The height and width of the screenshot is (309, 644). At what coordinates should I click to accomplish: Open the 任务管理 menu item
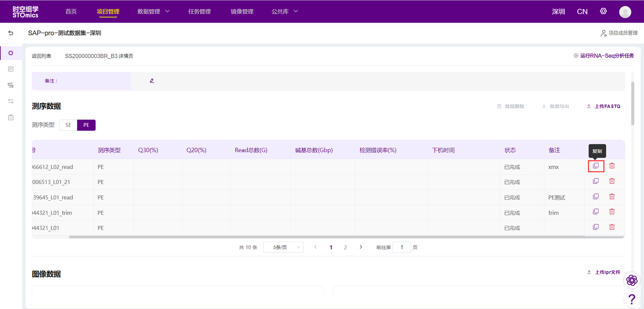pos(199,12)
